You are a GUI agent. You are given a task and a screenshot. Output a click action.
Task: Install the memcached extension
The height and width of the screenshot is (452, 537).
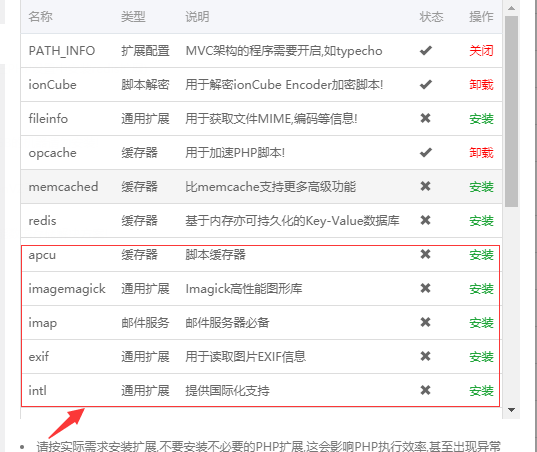tap(481, 187)
